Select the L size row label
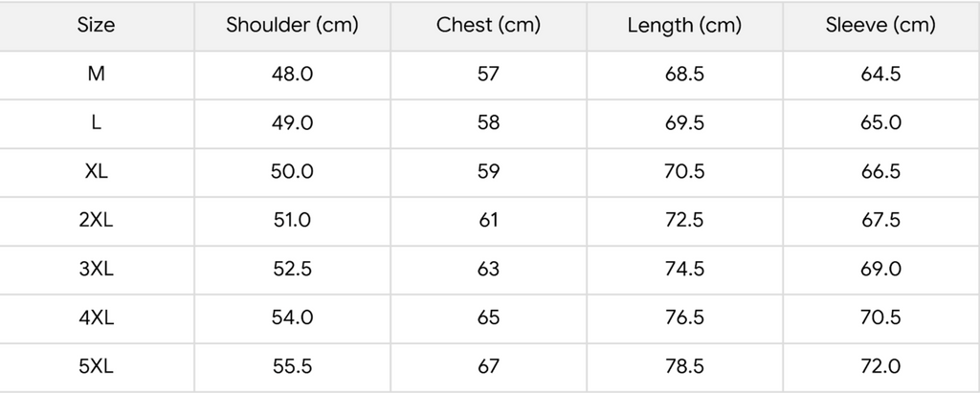The height and width of the screenshot is (393, 980). coord(96,123)
